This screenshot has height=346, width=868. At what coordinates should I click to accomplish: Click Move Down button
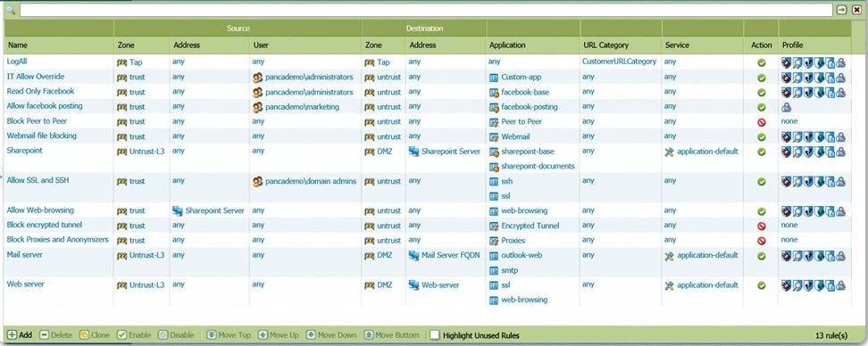(331, 335)
